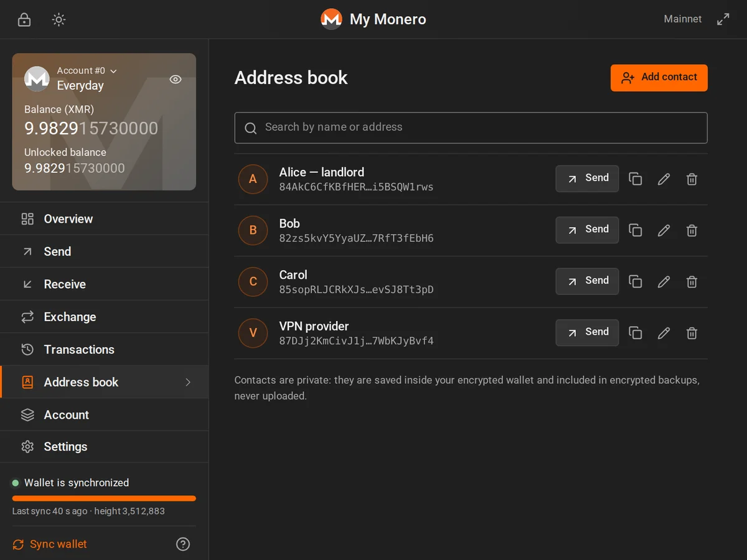Select Address book in sidebar
This screenshot has width=747, height=560.
point(105,382)
